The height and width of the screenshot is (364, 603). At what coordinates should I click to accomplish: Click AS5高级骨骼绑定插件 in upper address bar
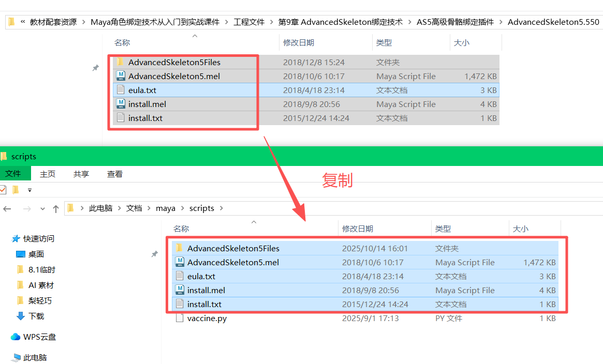(455, 22)
